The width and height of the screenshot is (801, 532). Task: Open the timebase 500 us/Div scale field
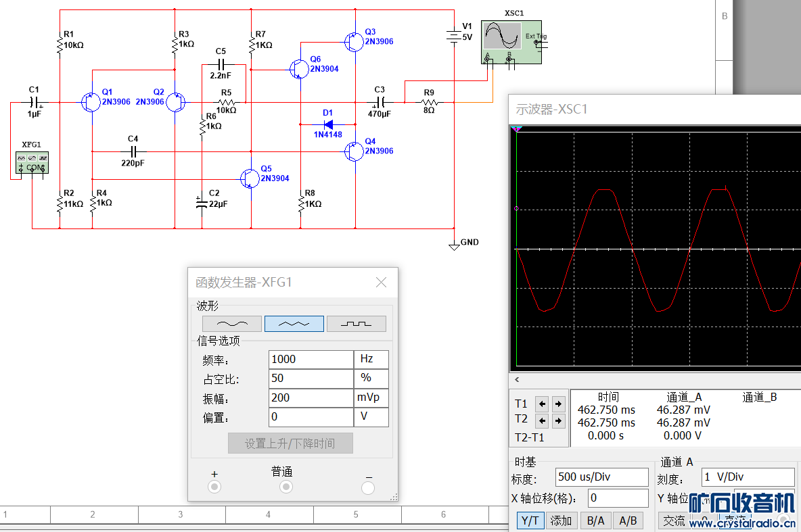click(601, 477)
